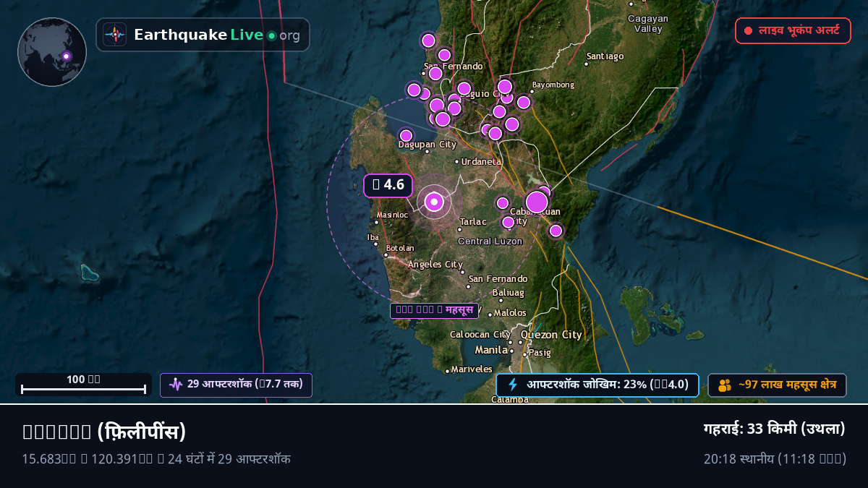Click the red dot in the live alert badge
Viewport: 868px width, 488px height.
coord(748,31)
